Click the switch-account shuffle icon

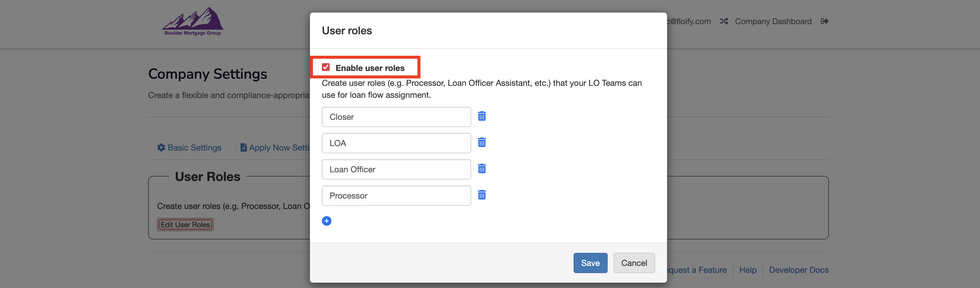(x=724, y=21)
